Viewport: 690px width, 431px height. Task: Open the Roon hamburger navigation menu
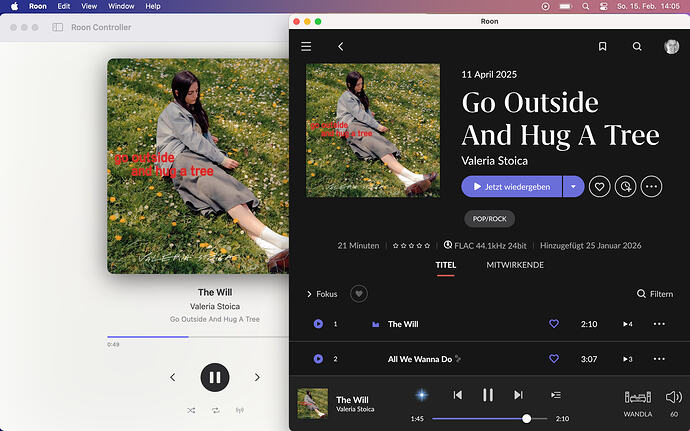click(306, 46)
